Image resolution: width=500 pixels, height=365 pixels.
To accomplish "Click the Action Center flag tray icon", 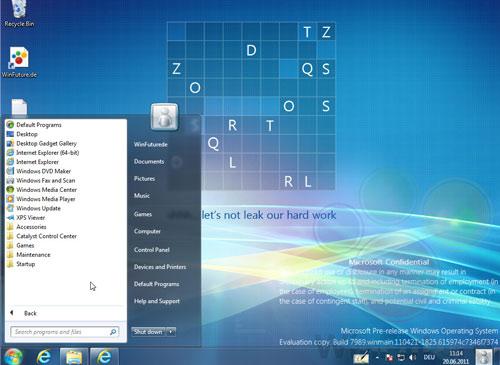I will click(x=389, y=358).
